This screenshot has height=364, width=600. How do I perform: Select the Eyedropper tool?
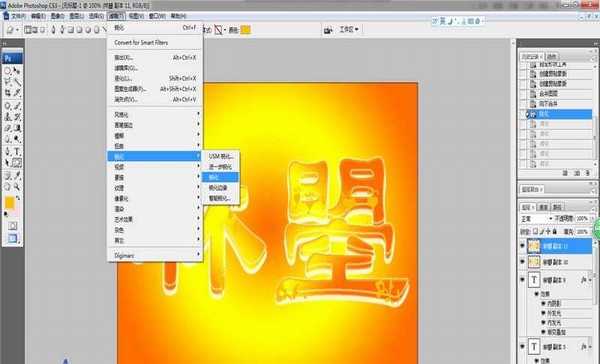tap(17, 176)
